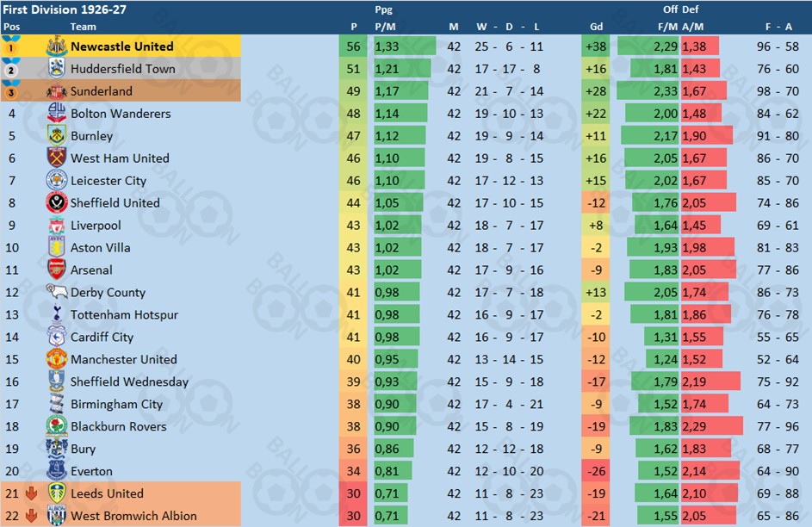Click the Everton club crest
The image size is (812, 527).
57,470
